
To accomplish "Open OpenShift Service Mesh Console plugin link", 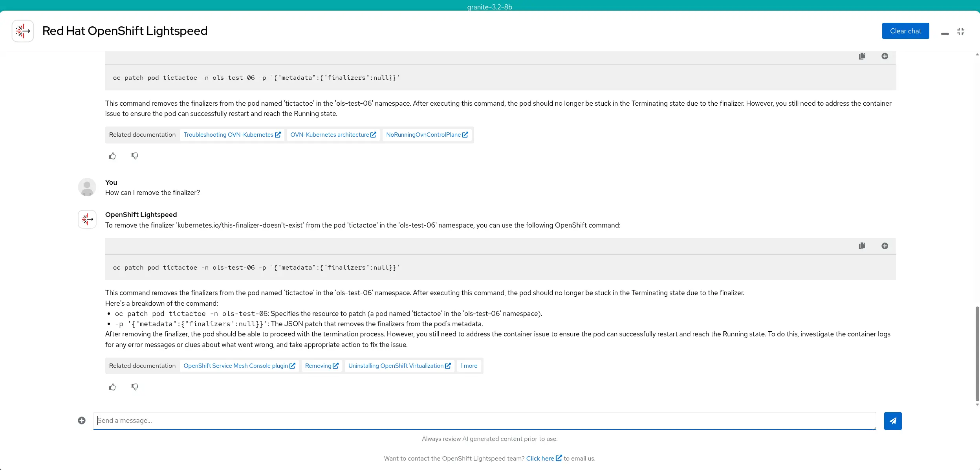I will click(239, 366).
